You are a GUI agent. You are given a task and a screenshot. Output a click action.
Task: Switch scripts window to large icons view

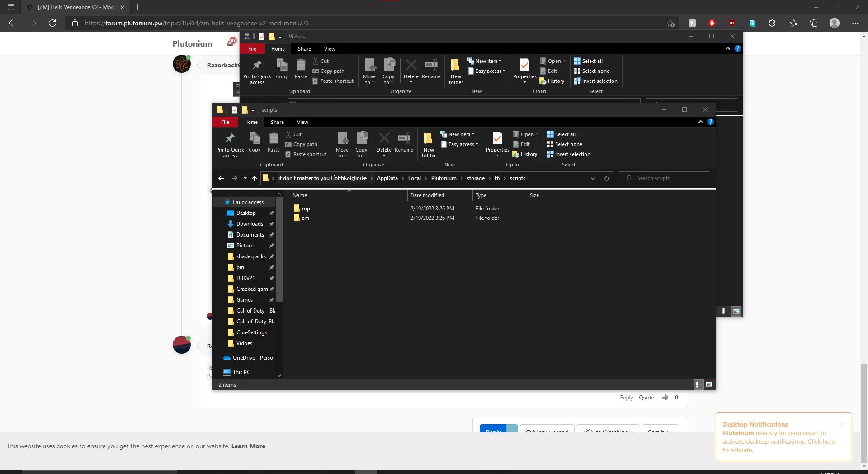[x=709, y=384]
